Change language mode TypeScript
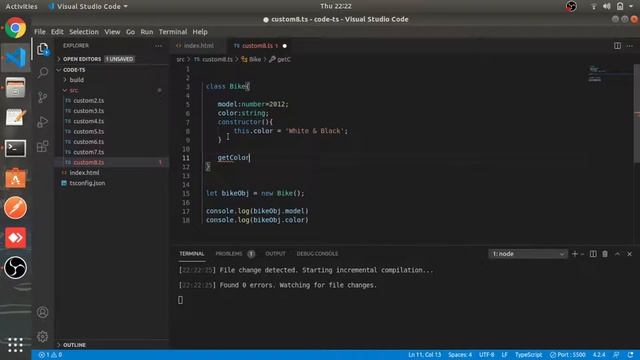This screenshot has height=360, width=640. tap(528, 355)
